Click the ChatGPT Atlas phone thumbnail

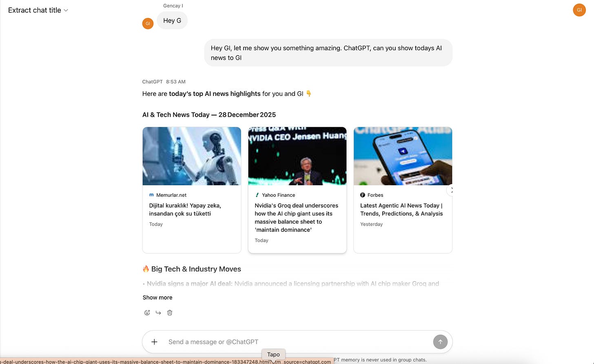[403, 156]
